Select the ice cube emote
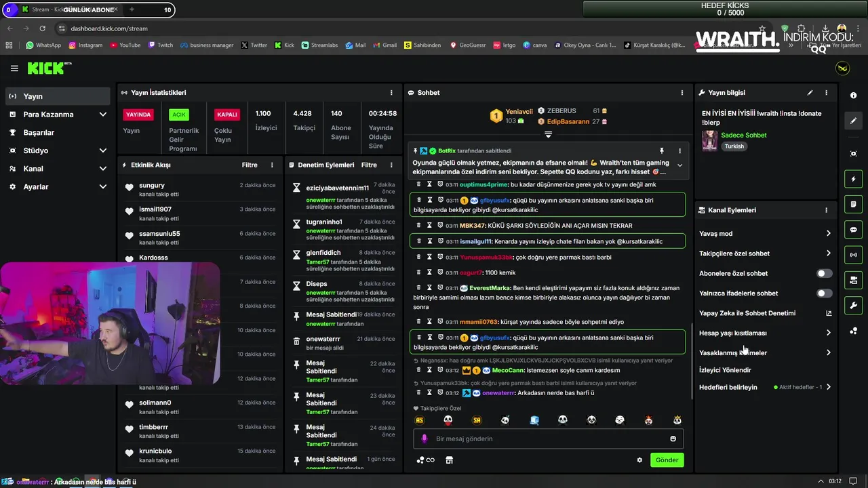868x488 pixels. (x=534, y=420)
